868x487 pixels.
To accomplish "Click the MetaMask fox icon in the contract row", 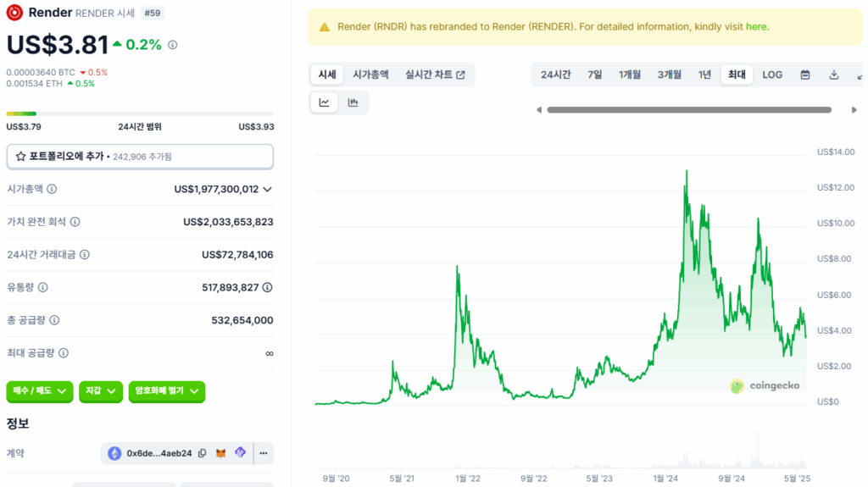I will click(x=221, y=453).
